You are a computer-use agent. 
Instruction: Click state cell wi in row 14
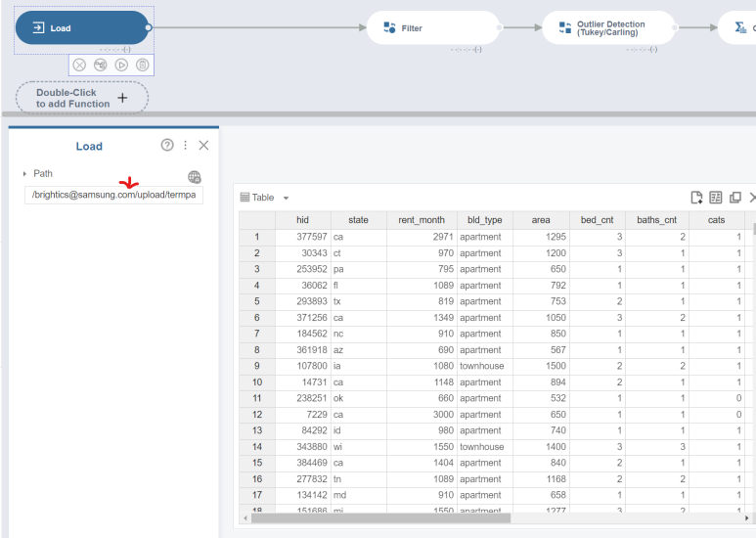[x=358, y=447]
